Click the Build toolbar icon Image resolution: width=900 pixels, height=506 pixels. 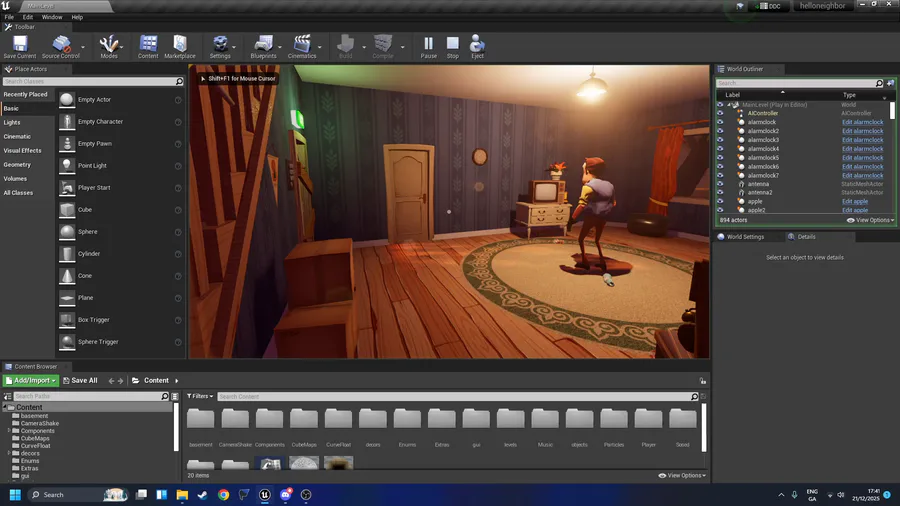click(346, 47)
